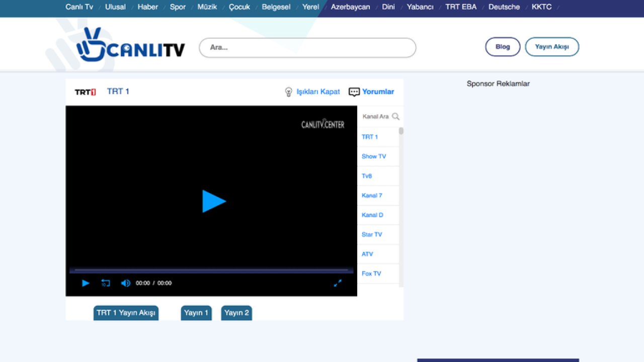Click the rewind 10 seconds icon
Image resolution: width=644 pixels, height=362 pixels.
(x=105, y=283)
